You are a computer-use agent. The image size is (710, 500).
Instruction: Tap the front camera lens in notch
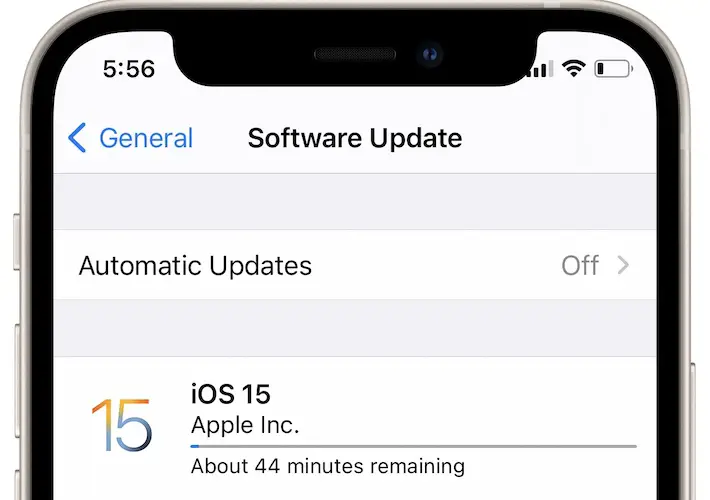[430, 55]
